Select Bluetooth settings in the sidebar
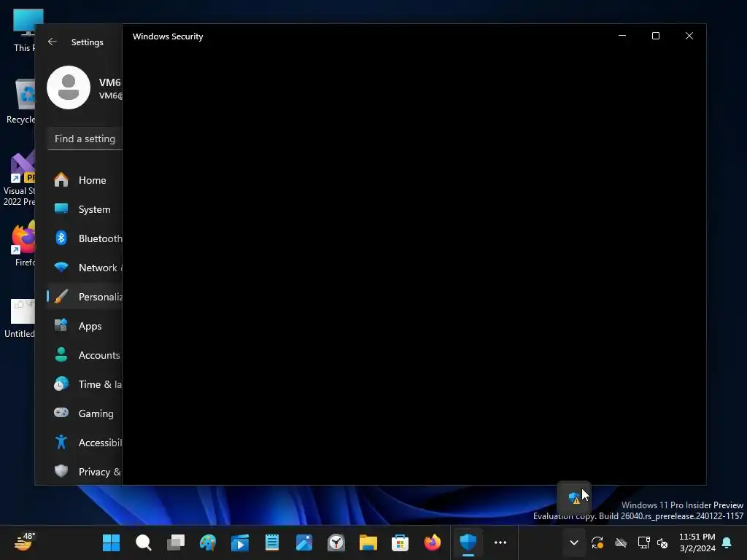 click(85, 238)
